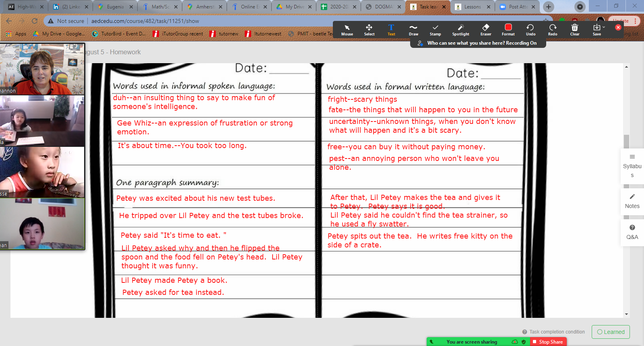This screenshot has width=644, height=346.
Task: Open the tutornew bookmark
Action: 224,34
